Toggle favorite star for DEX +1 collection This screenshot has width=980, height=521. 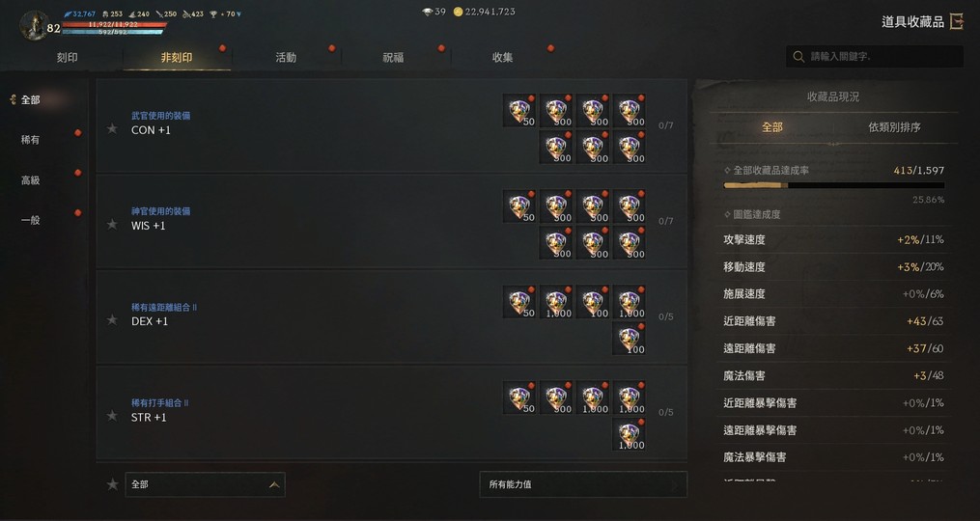point(112,320)
